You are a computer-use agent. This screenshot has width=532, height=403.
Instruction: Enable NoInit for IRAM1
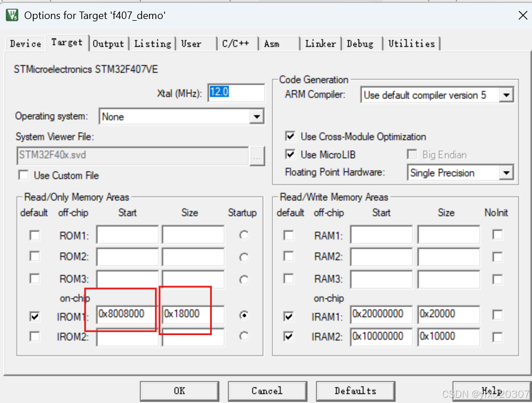(x=497, y=315)
